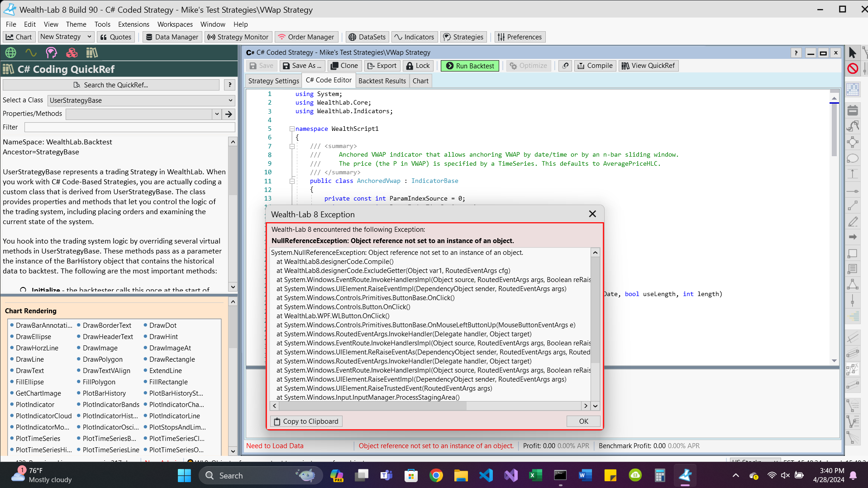868x488 pixels.
Task: Open Excel from the taskbar
Action: pos(535,475)
